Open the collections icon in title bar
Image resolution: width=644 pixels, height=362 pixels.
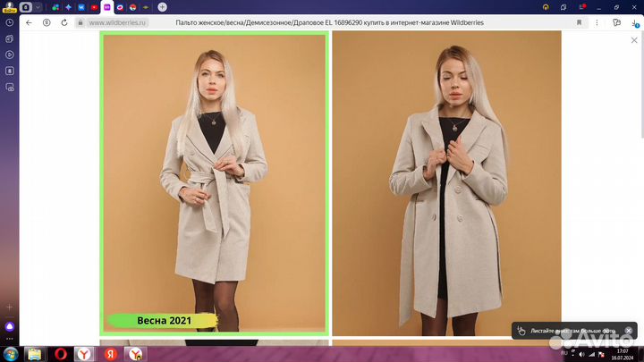point(563,7)
